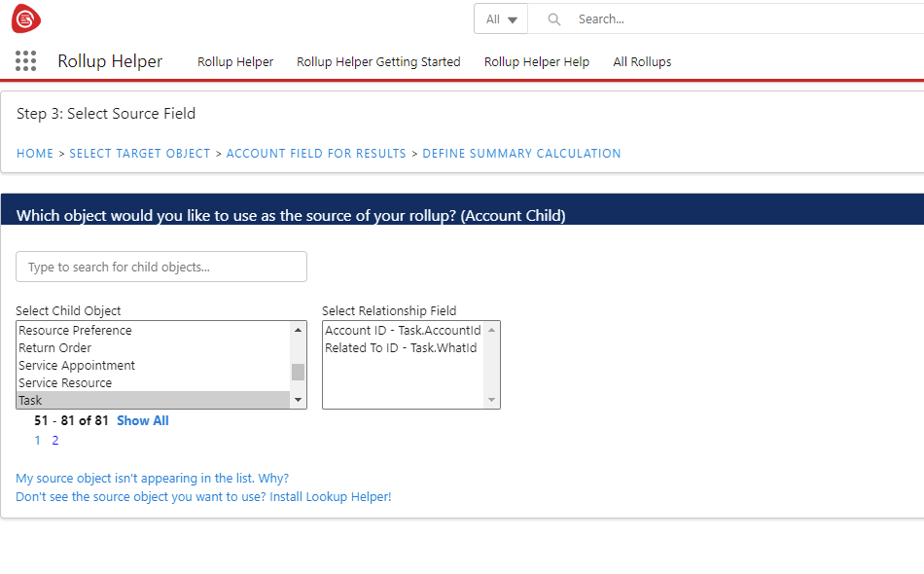Viewport: 924px width, 574px height.
Task: Go to DEFINE SUMMARY CALCULATION breadcrumb
Action: tap(521, 153)
